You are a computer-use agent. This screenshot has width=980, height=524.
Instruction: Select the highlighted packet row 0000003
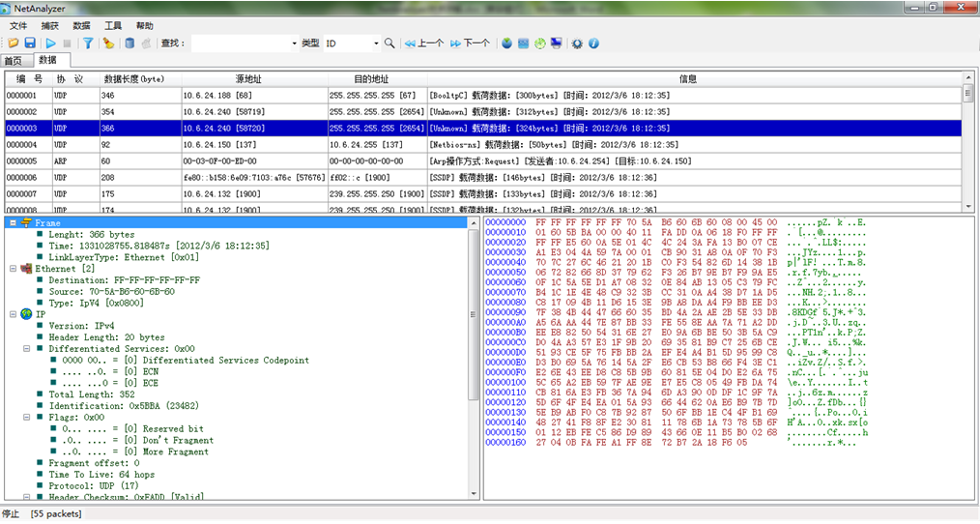click(483, 128)
